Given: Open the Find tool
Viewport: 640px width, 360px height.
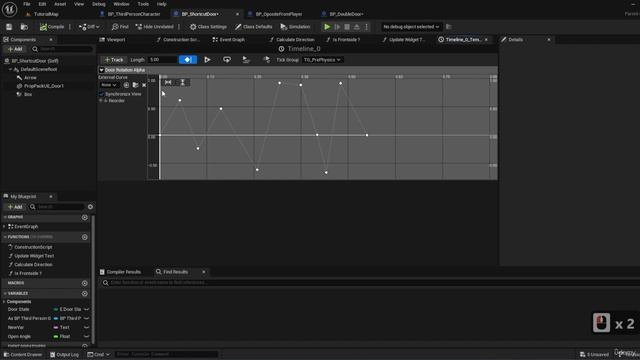Looking at the screenshot, I should 120,27.
